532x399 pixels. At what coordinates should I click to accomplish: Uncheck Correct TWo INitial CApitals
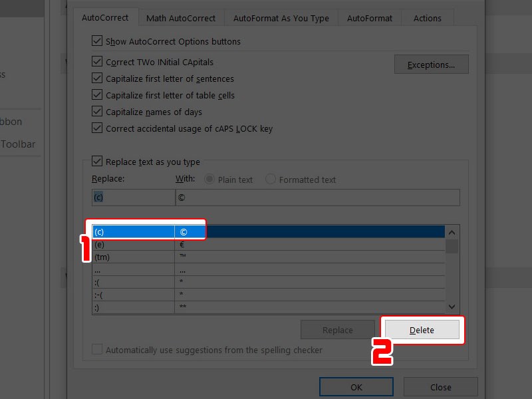coord(97,62)
